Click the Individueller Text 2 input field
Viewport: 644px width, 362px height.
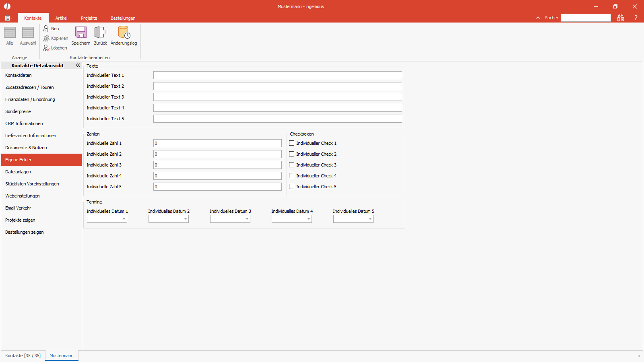point(278,86)
